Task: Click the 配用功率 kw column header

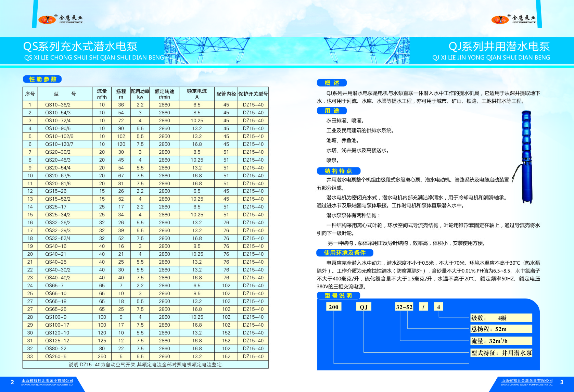Action: point(140,94)
